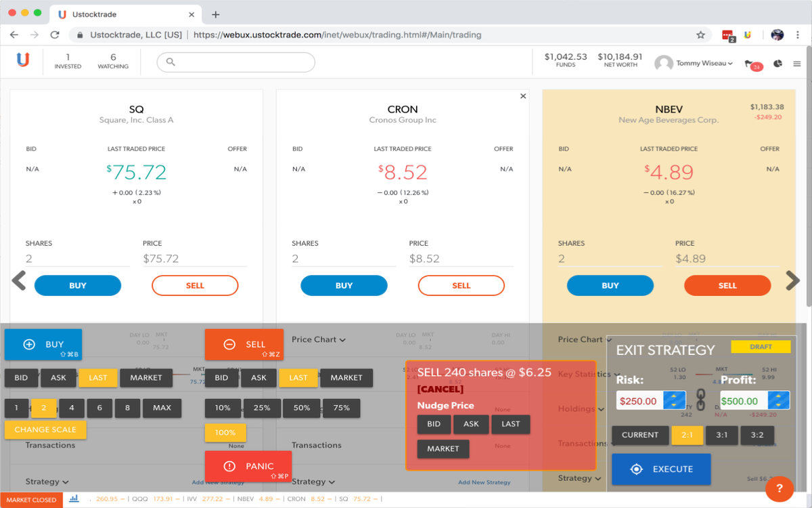Screen dimensions: 812x508
Task: Expand NBEV Holdings section
Action: click(581, 408)
